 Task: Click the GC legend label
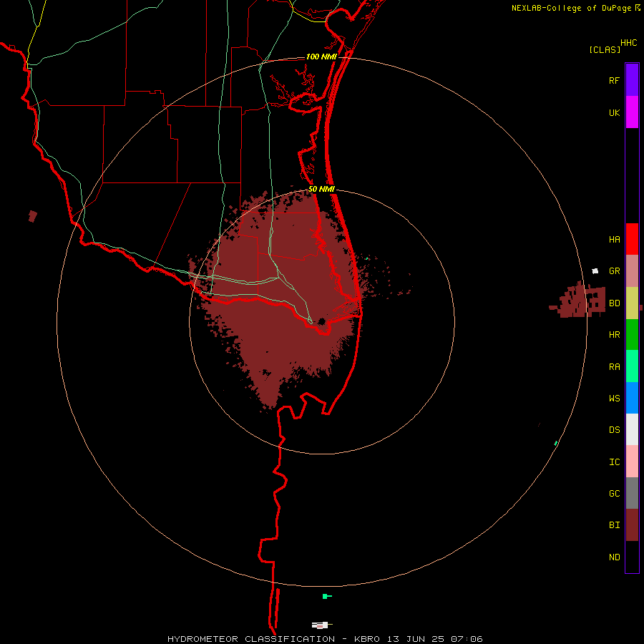614,494
